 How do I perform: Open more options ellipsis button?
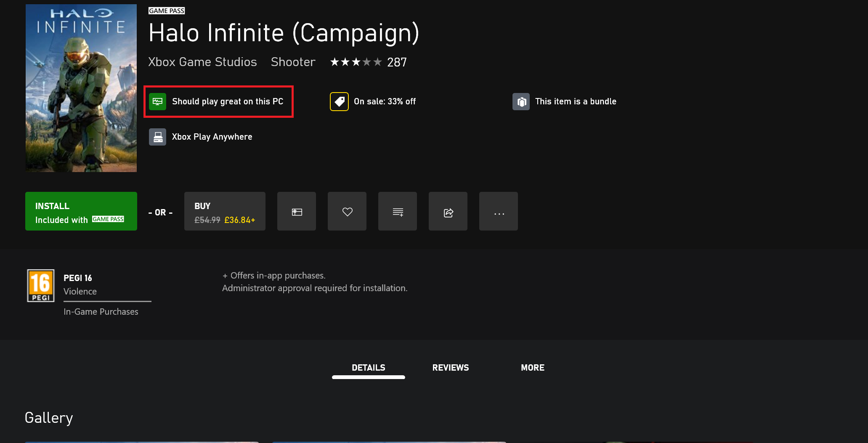click(x=499, y=212)
